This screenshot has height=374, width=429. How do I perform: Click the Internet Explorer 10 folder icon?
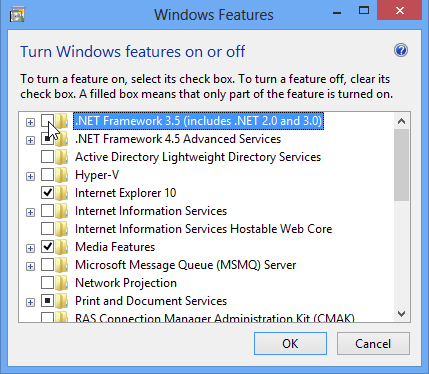click(x=62, y=193)
